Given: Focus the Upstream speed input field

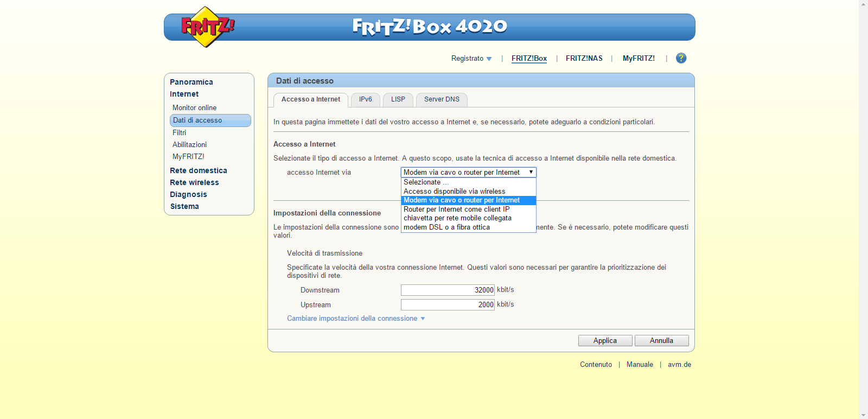Looking at the screenshot, I should click(x=448, y=304).
